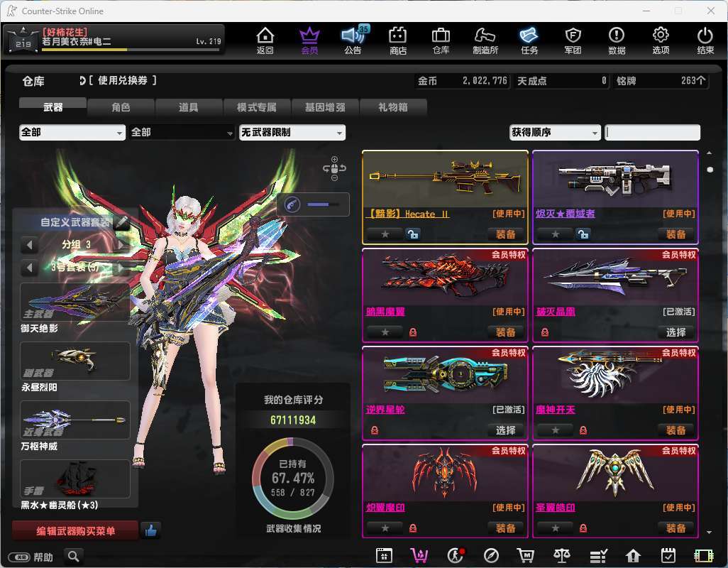Click 装备 button on 魔神开天
Screen dimensions: 728x568
point(675,430)
